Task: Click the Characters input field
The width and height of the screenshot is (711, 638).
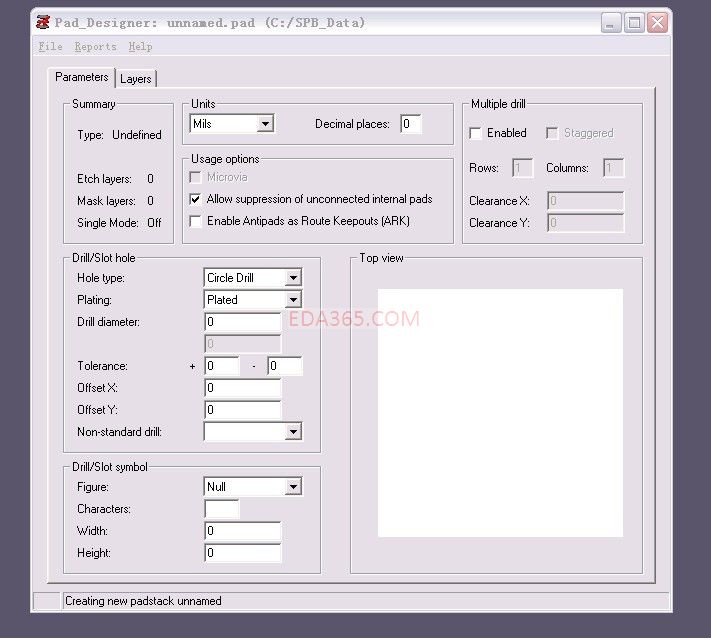Action: click(x=222, y=509)
